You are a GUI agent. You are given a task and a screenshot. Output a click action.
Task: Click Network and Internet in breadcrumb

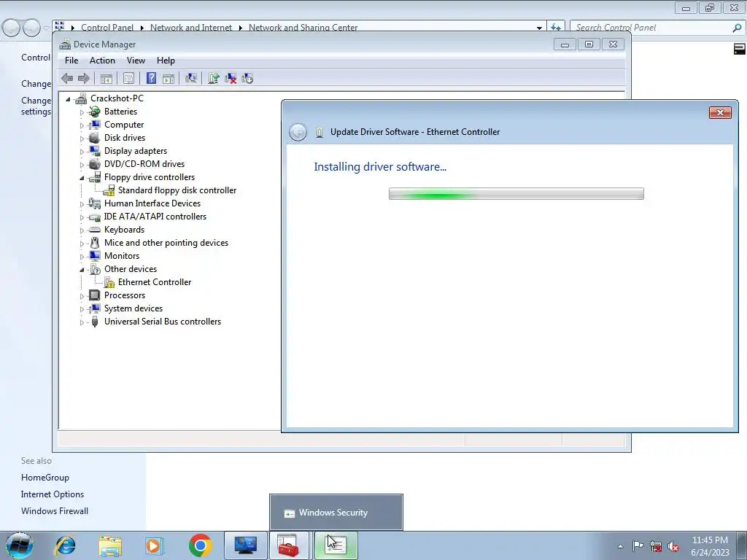pos(191,28)
